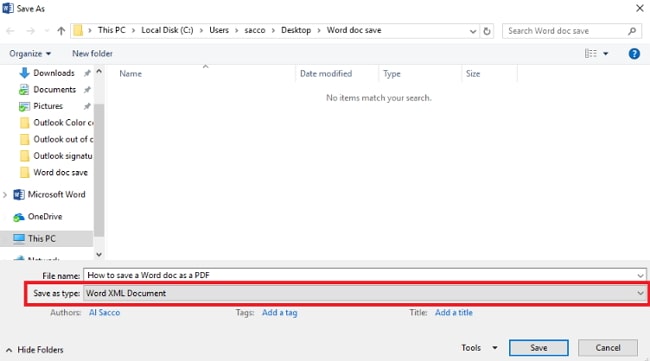650x361 pixels.
Task: Click the Al Sacco author name
Action: tap(104, 313)
